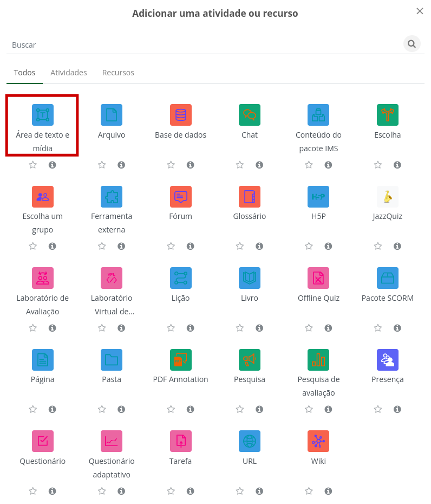Choose the JazzQuiz saxophone icon
Image resolution: width=431 pixels, height=504 pixels.
387,196
